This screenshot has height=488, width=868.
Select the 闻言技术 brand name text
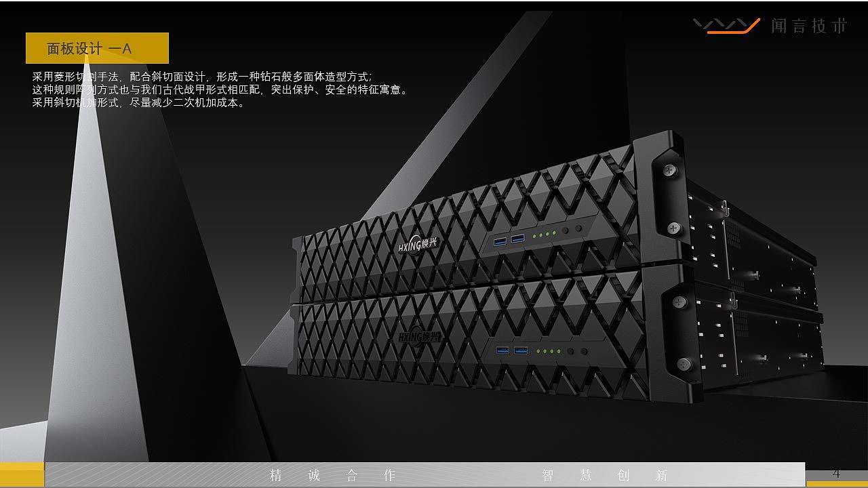pyautogui.click(x=810, y=26)
